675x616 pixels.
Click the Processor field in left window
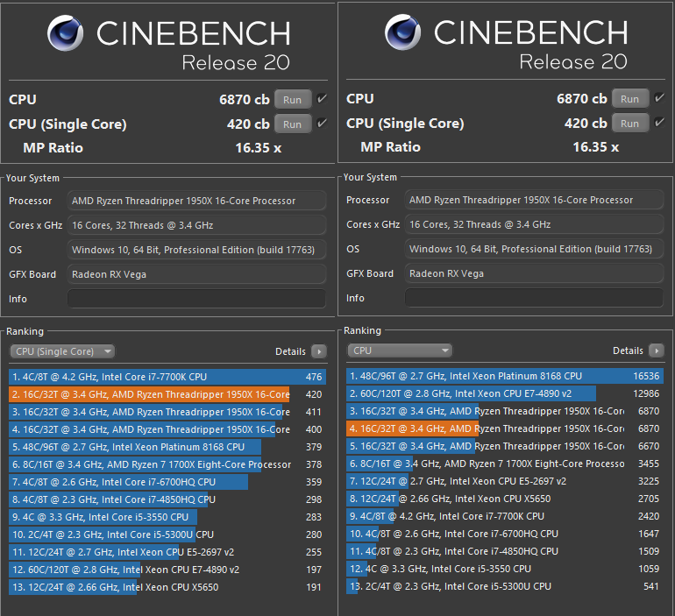pos(196,201)
